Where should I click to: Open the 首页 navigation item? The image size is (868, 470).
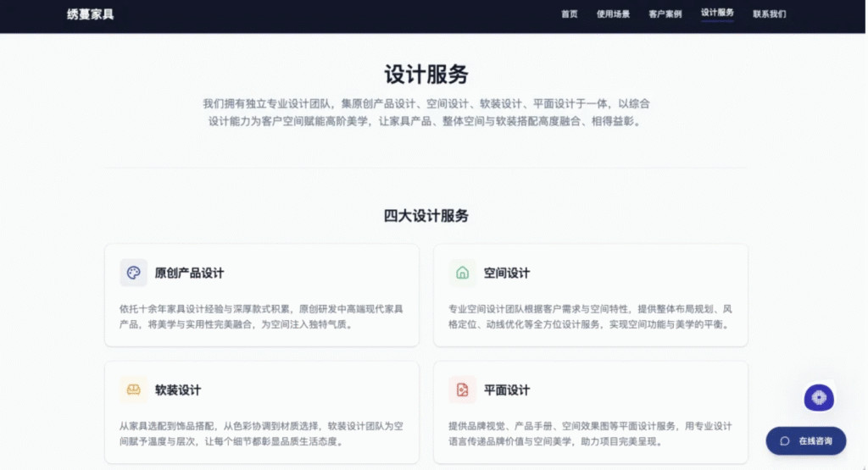[x=569, y=14]
